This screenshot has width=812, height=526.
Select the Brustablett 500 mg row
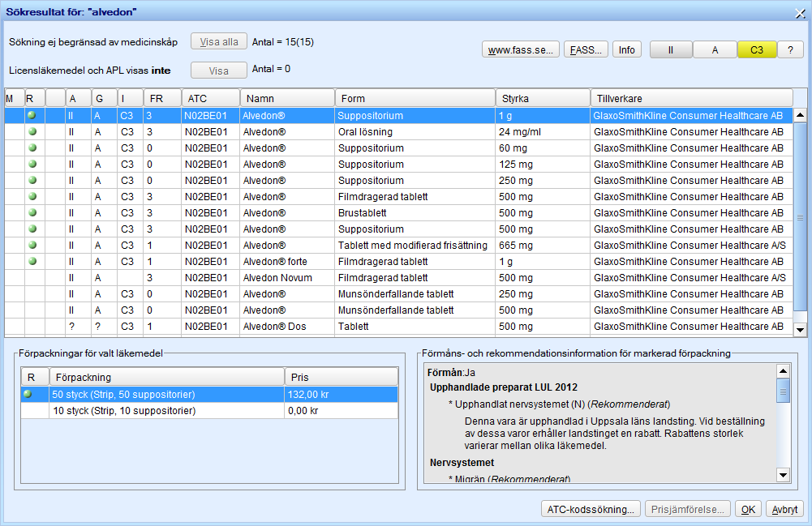pos(398,212)
